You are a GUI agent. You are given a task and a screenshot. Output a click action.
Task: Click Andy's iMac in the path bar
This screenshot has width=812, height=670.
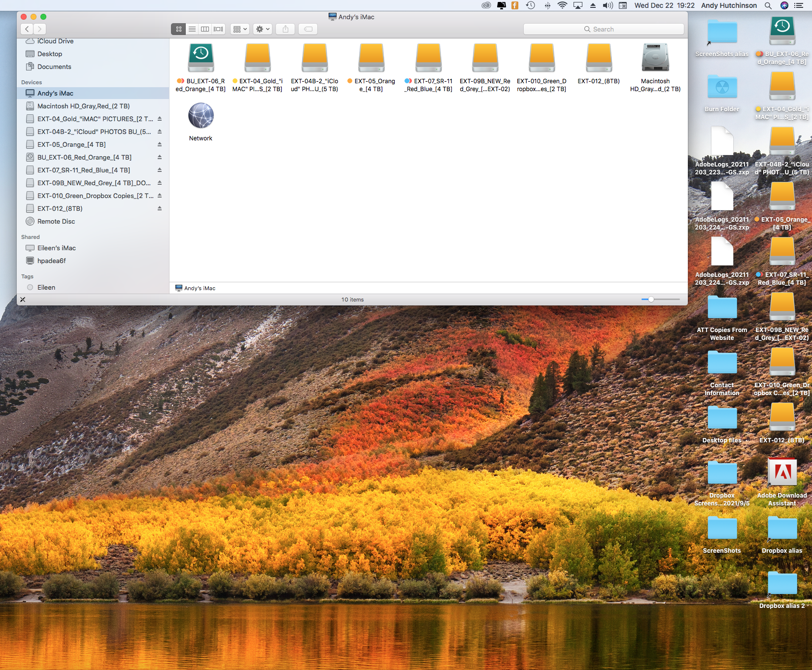(196, 288)
